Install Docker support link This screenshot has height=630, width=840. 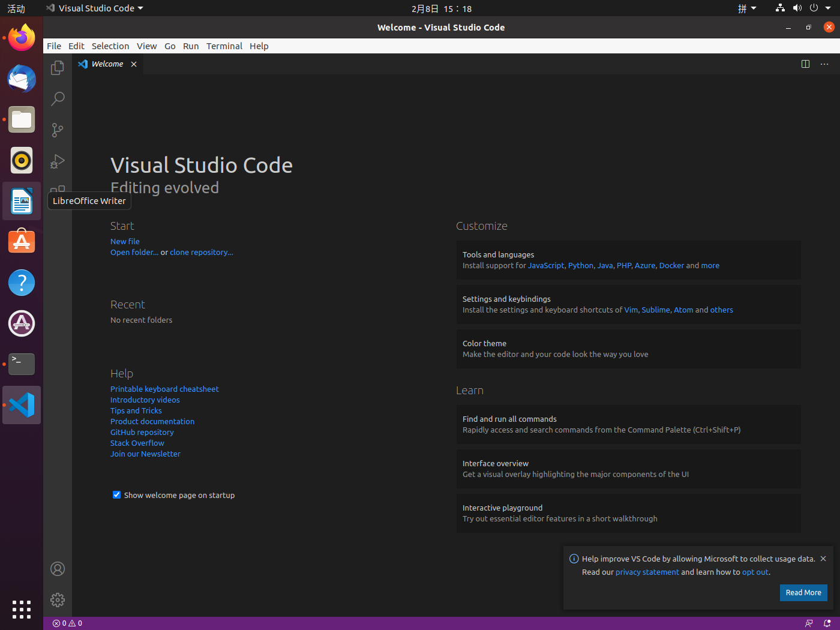click(671, 265)
